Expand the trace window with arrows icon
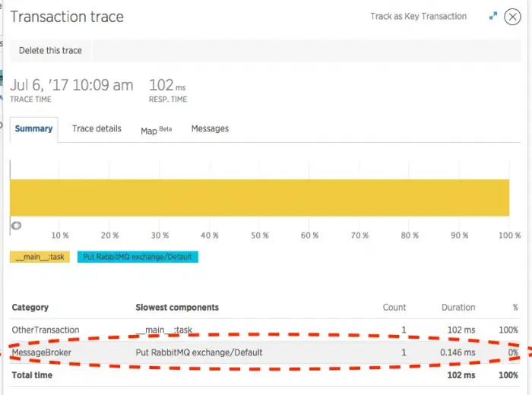Image resolution: width=532 pixels, height=395 pixels. [x=493, y=16]
